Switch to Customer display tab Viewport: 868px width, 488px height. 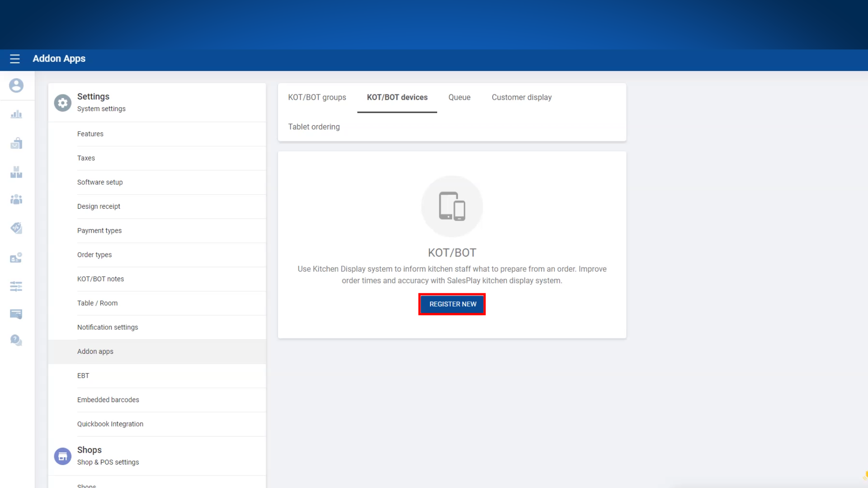click(x=521, y=98)
